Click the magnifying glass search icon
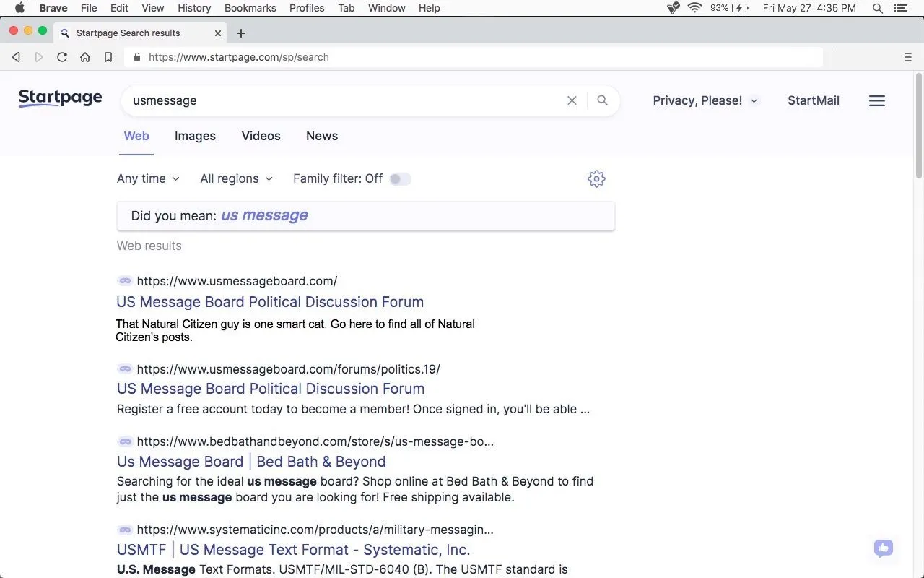This screenshot has height=578, width=924. 602,100
